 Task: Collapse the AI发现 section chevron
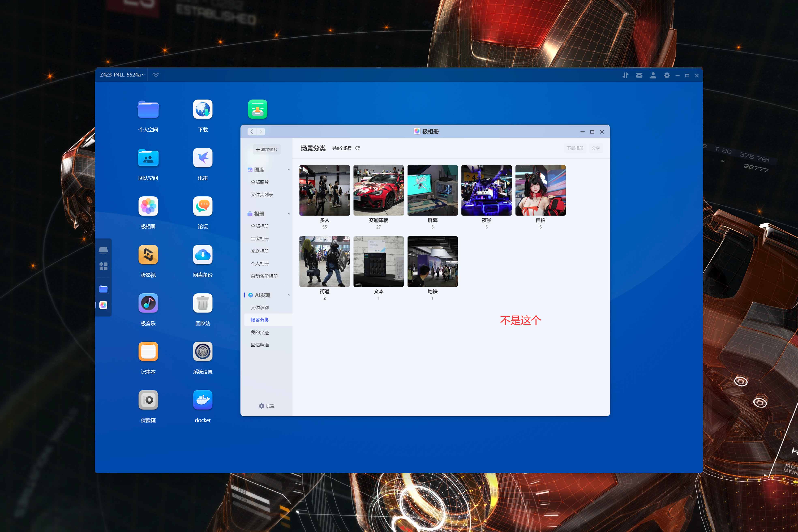pyautogui.click(x=289, y=295)
